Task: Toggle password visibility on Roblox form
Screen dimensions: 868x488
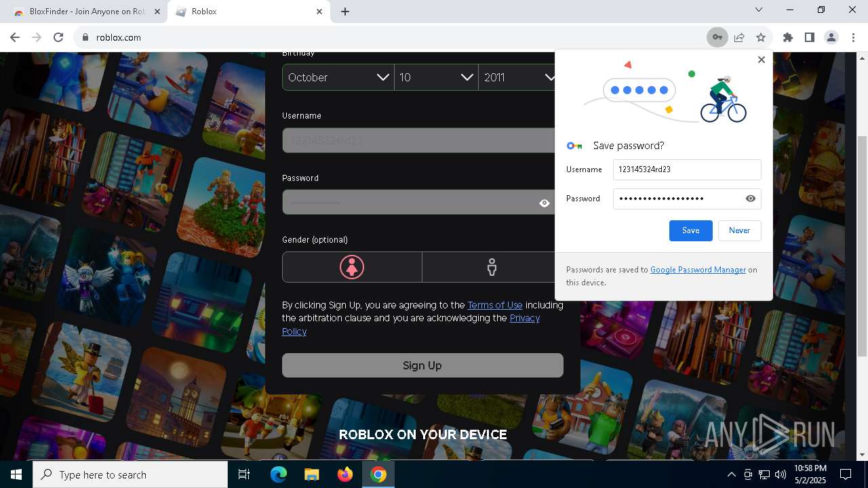Action: point(545,203)
